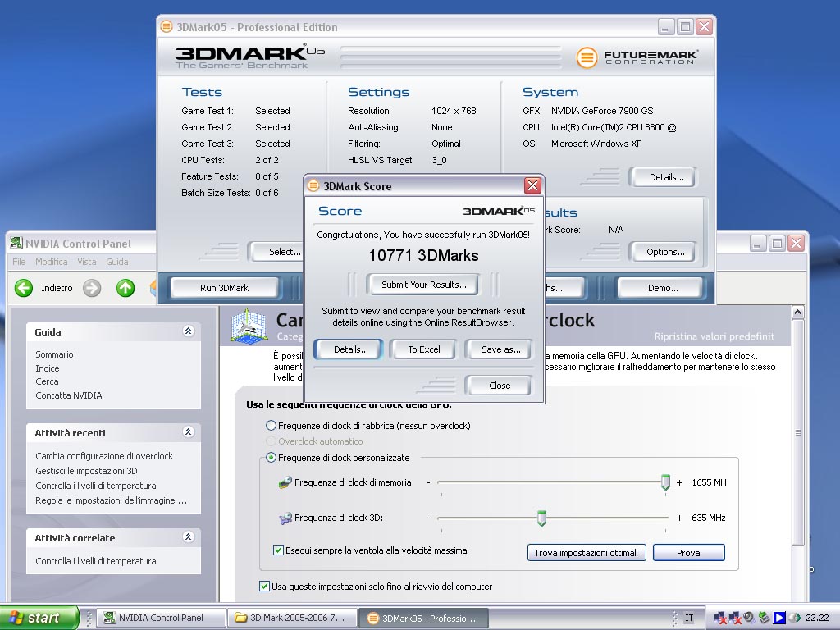Select Frequenze di clock personalizzate radio

pos(271,458)
